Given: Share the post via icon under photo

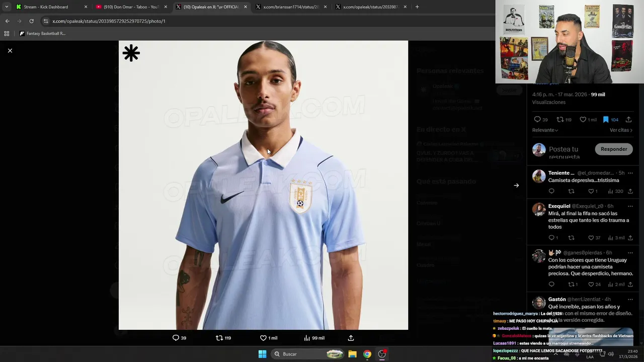Looking at the screenshot, I should coord(351,338).
